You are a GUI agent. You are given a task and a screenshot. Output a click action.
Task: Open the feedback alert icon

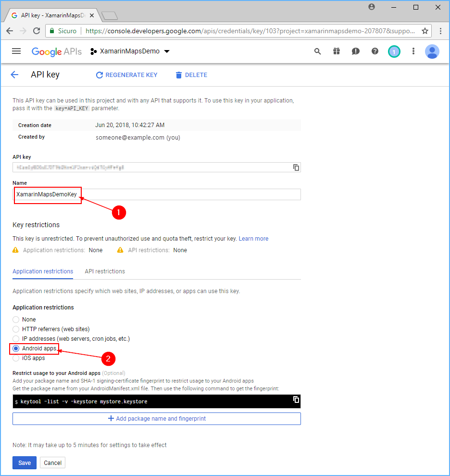[356, 51]
